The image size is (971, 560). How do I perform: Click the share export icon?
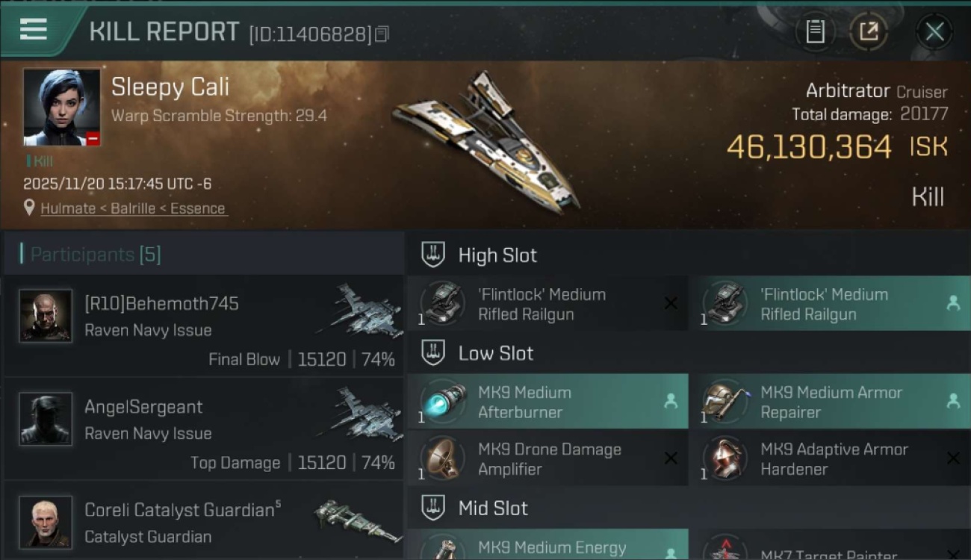[x=869, y=31]
